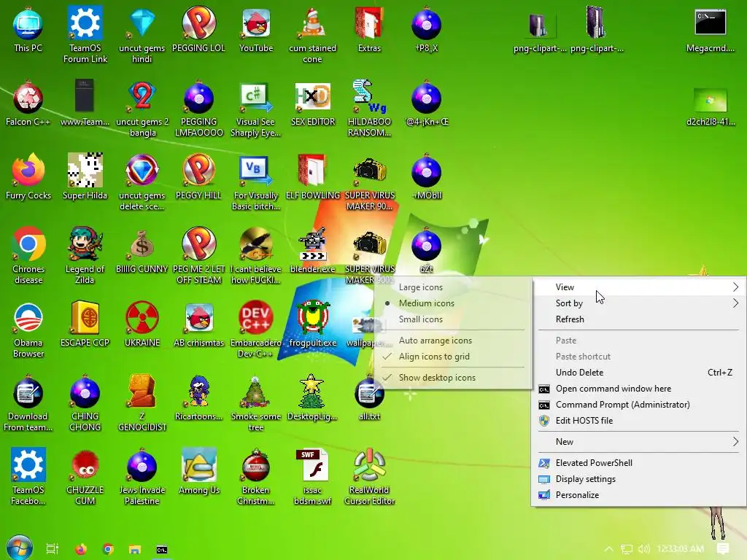
Task: Open the network tray icon
Action: tap(627, 549)
